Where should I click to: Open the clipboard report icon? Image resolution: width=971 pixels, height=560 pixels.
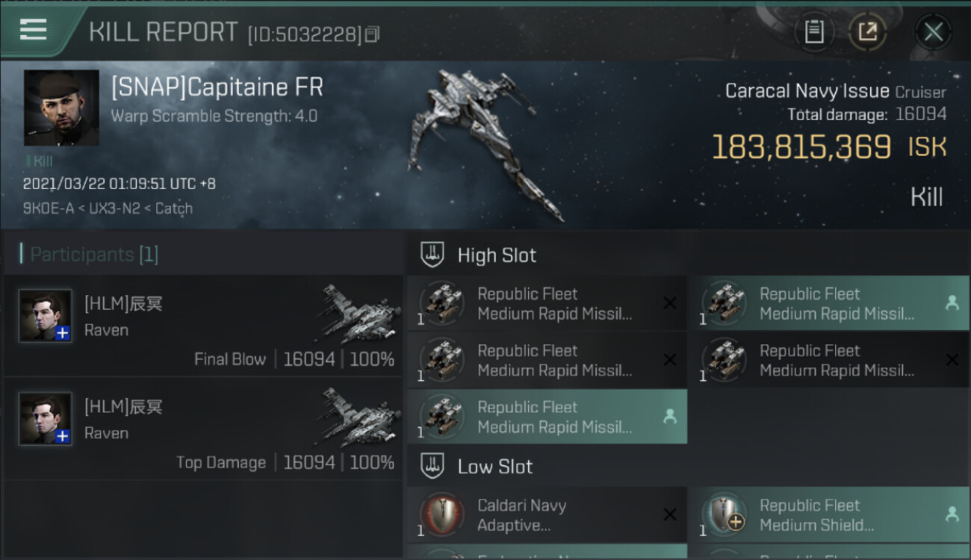[x=814, y=32]
